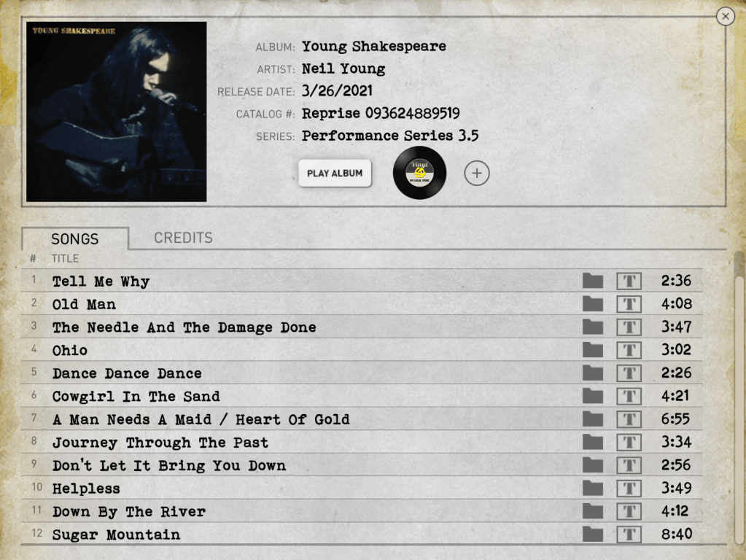Switch to the Credits tab
The image size is (746, 560).
tap(183, 238)
